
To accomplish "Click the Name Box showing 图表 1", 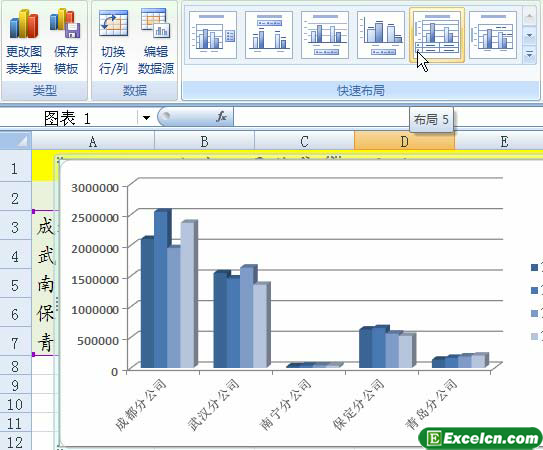I will 69,118.
